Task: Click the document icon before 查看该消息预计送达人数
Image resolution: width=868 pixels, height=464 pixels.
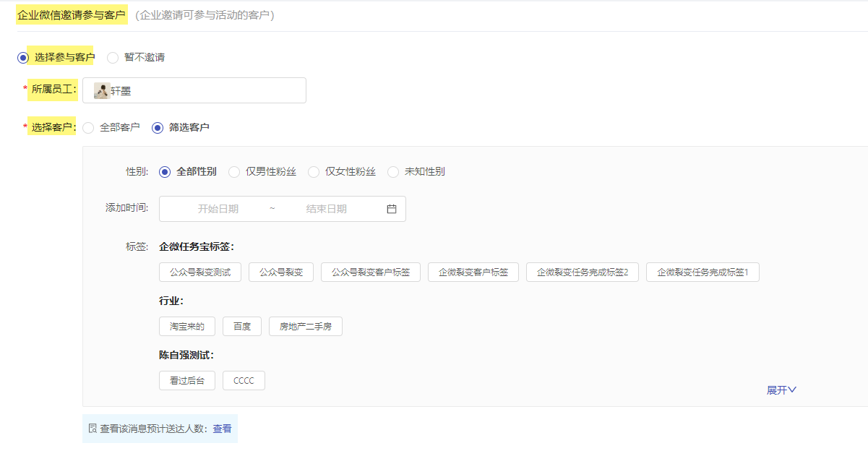Action: (93, 429)
